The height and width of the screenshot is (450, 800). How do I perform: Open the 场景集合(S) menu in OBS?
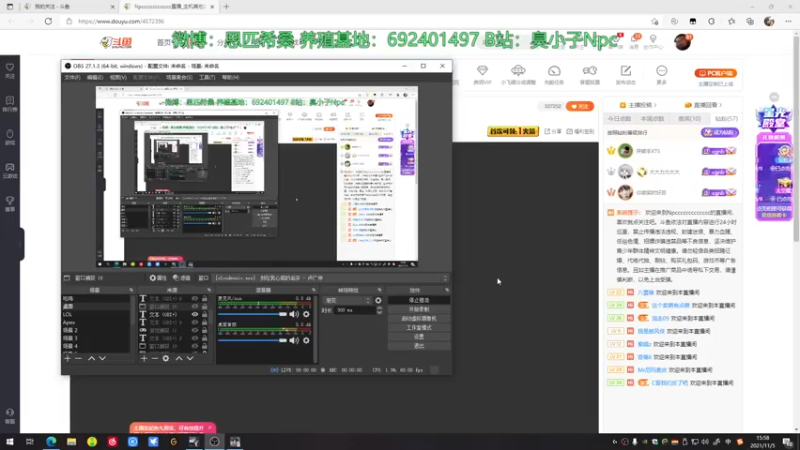point(179,78)
